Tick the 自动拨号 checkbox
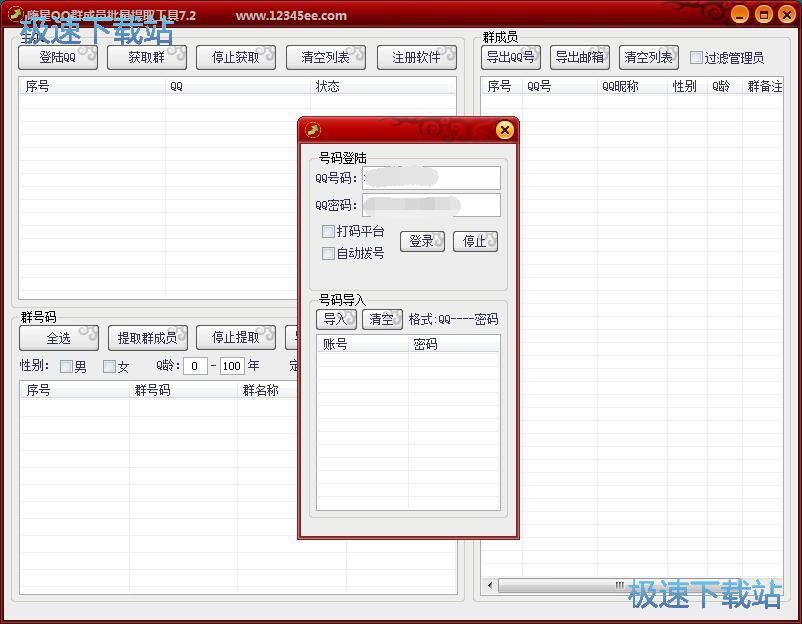The width and height of the screenshot is (802, 624). [x=328, y=253]
